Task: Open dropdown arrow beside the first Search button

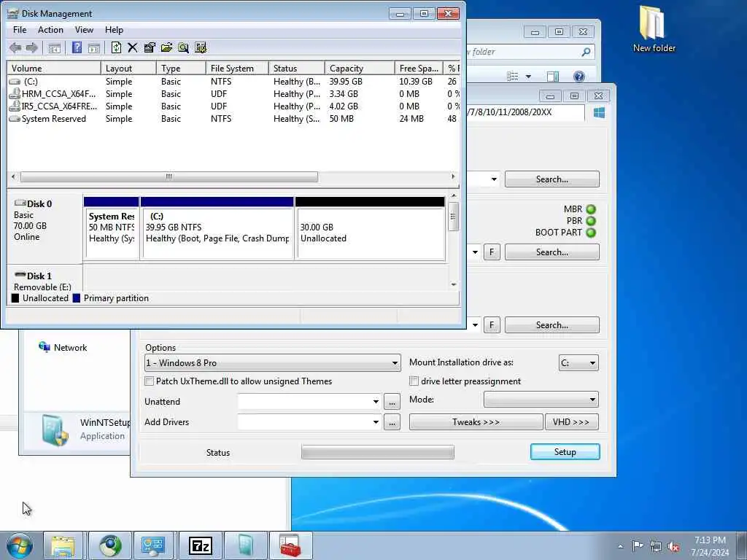Action: click(494, 179)
